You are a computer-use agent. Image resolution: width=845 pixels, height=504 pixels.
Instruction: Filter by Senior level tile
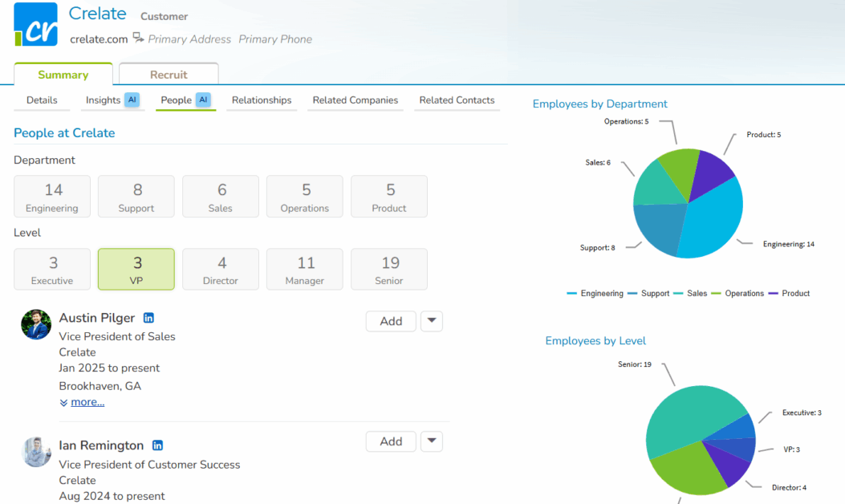[x=389, y=269]
